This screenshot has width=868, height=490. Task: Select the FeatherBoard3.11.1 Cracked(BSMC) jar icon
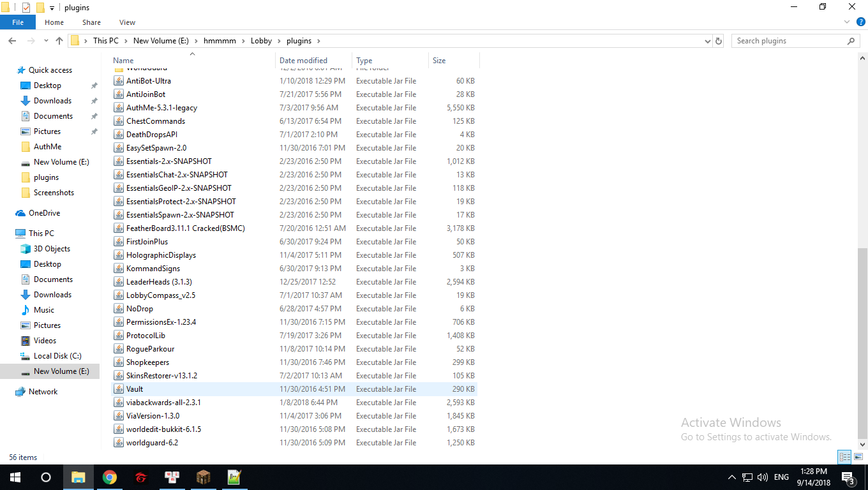[x=119, y=228]
